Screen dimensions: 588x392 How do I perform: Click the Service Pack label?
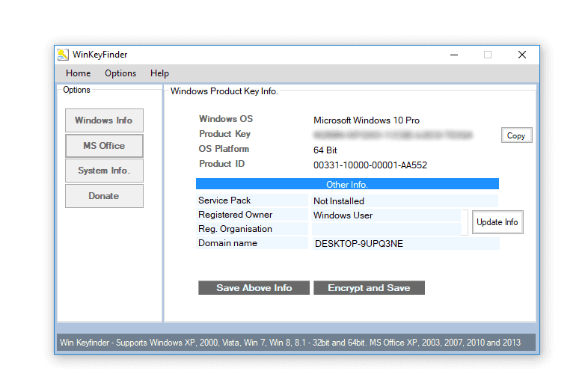(x=224, y=200)
